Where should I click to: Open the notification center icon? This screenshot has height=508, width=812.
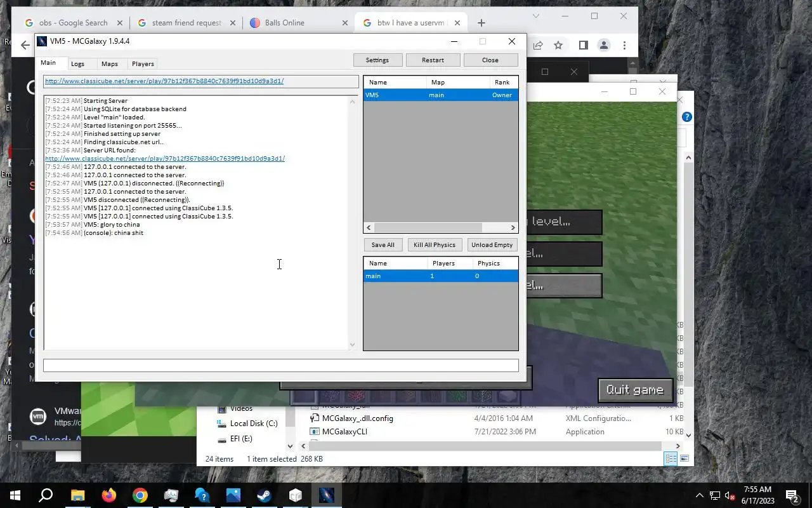pyautogui.click(x=792, y=495)
